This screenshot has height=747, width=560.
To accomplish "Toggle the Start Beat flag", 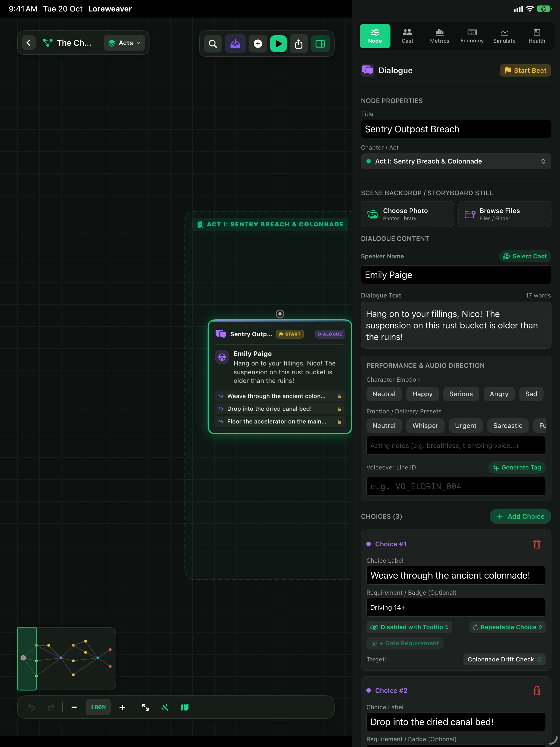I will [x=525, y=70].
